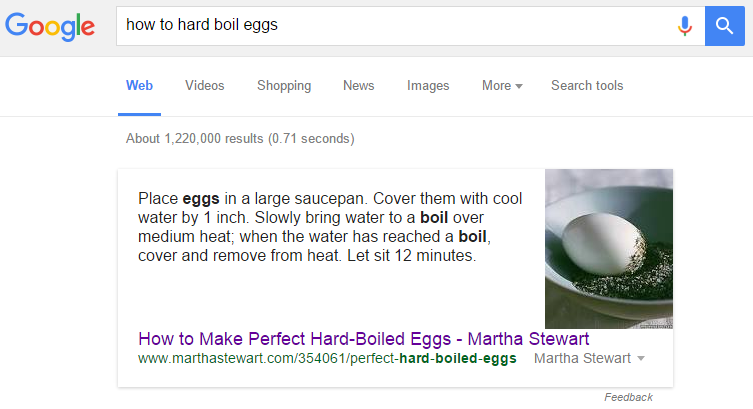Start voice search with the microphone
The image size is (753, 409).
tap(685, 25)
